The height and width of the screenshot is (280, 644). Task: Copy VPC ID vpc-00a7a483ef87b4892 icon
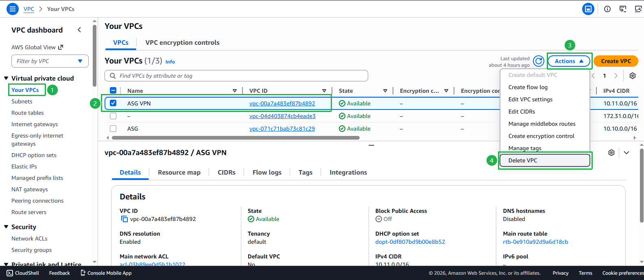tap(124, 219)
